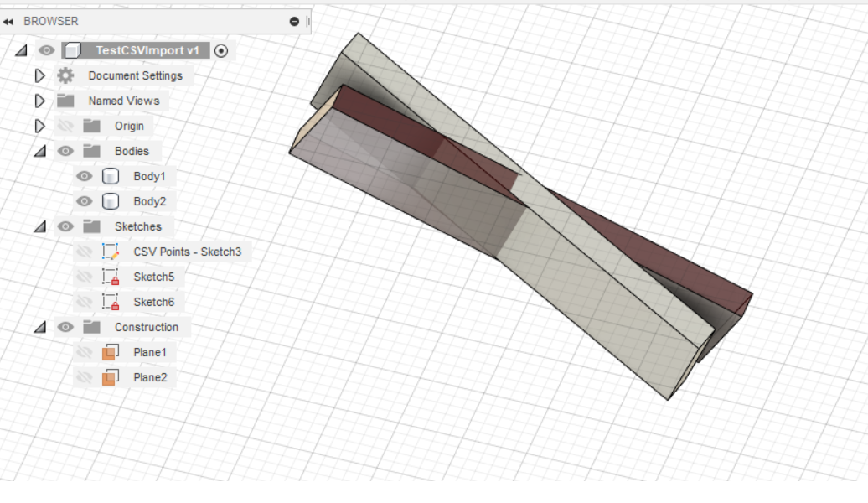868x503 pixels.
Task: Click the Sketch6 locked sketch icon
Action: coord(110,302)
